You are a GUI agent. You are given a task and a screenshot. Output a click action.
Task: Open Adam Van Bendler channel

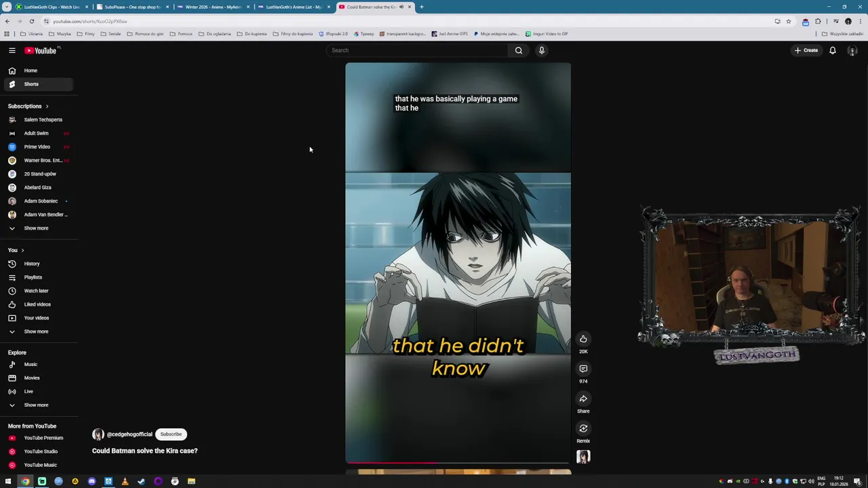coord(38,215)
